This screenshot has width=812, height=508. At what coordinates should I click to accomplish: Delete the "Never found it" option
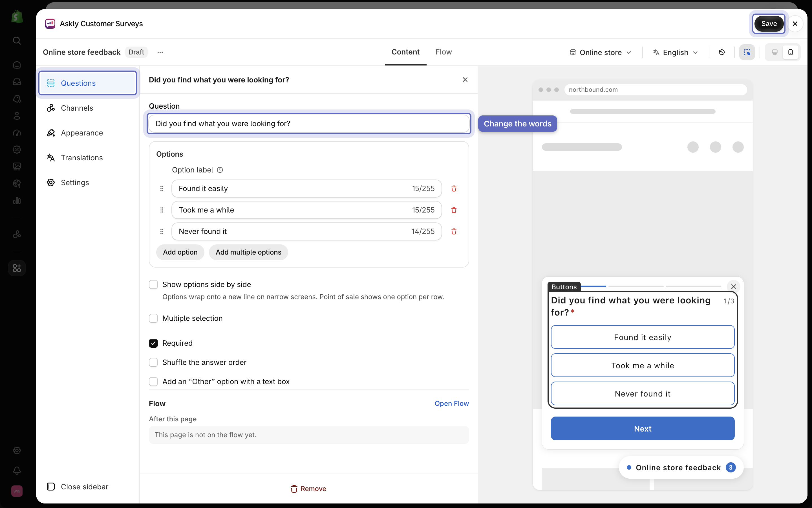[454, 231]
